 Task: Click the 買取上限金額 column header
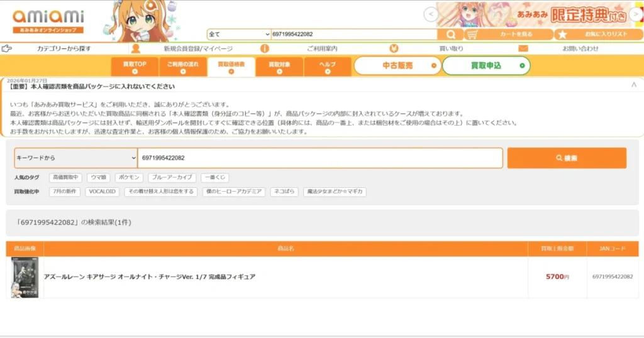tap(557, 249)
